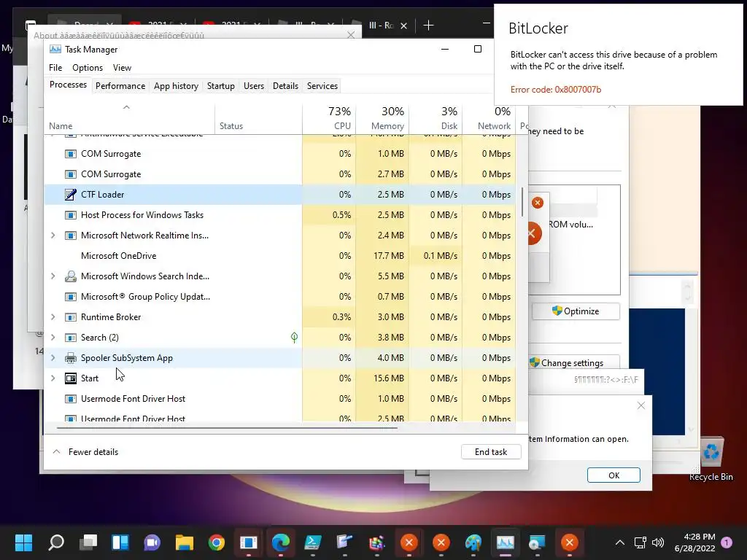Open a new browser tab with the plus button

tap(428, 26)
